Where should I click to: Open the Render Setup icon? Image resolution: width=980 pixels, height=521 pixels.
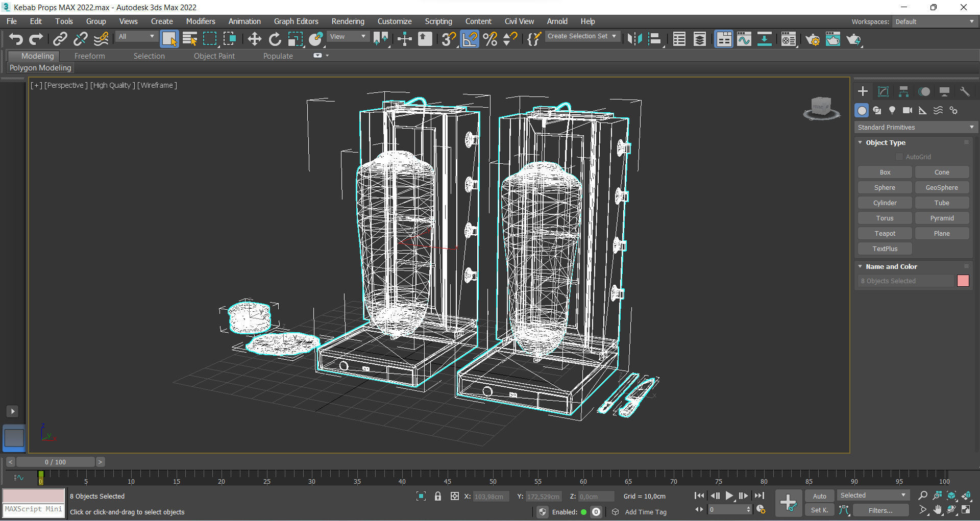click(813, 39)
